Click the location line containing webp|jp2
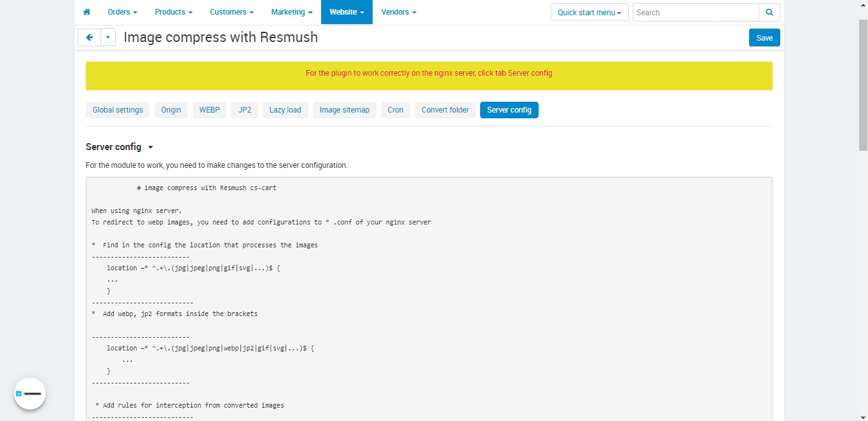 [210, 348]
